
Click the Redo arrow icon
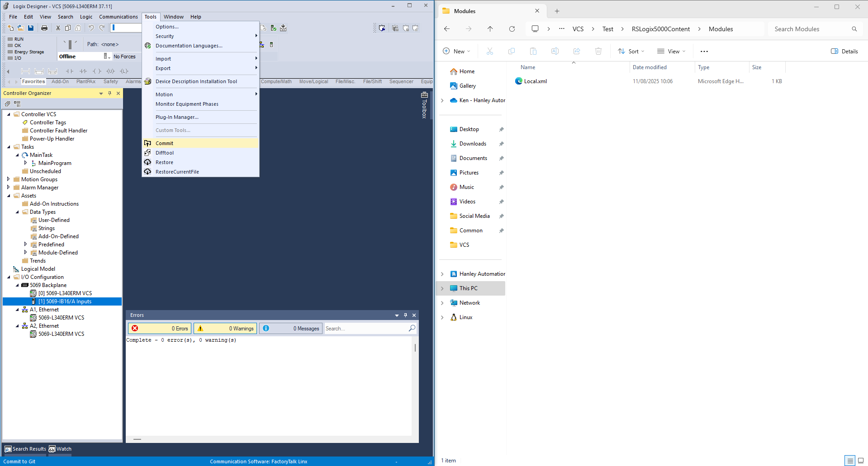(102, 28)
